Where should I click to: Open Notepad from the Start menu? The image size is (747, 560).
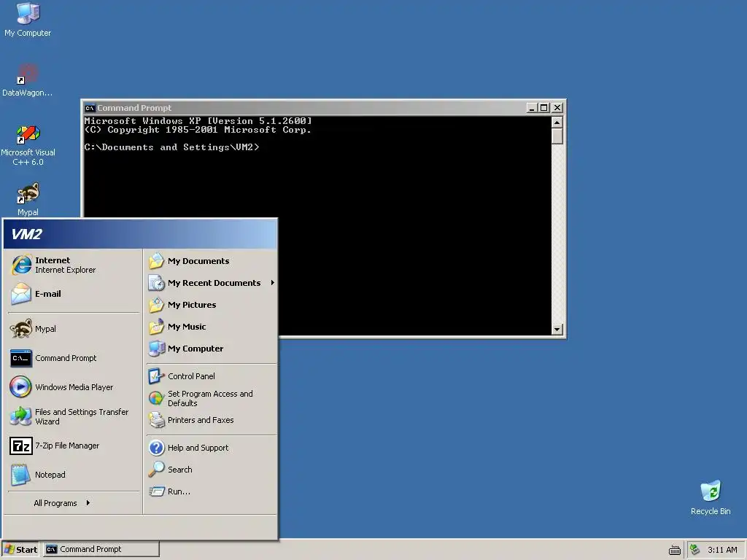point(74,475)
